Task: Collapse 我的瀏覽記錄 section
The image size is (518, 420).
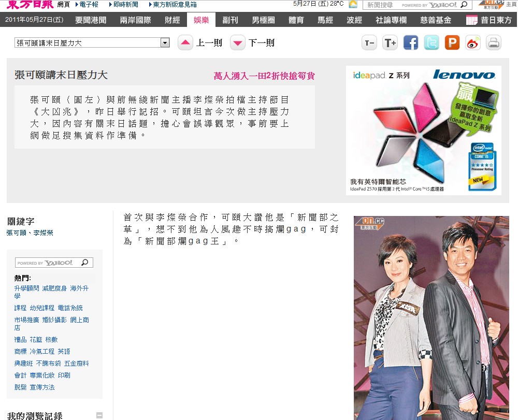Action: [99, 415]
